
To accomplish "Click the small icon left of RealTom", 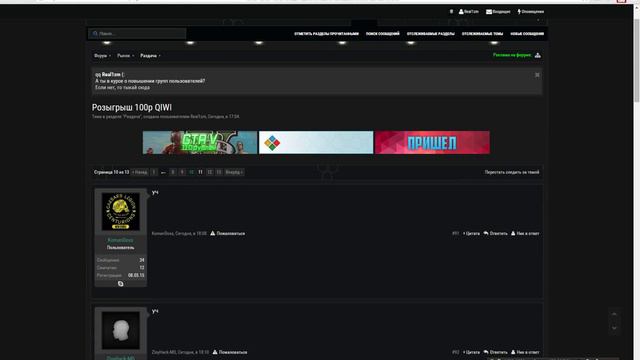I will (451, 12).
